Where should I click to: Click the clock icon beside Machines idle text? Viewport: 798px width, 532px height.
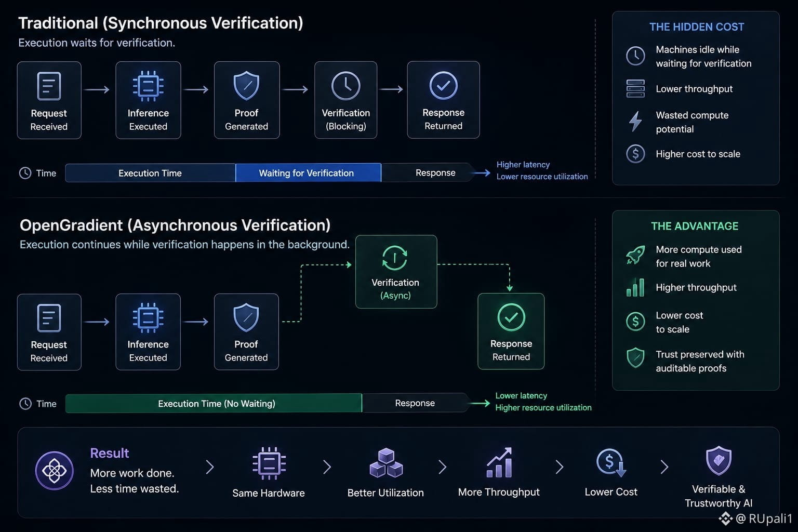tap(635, 56)
